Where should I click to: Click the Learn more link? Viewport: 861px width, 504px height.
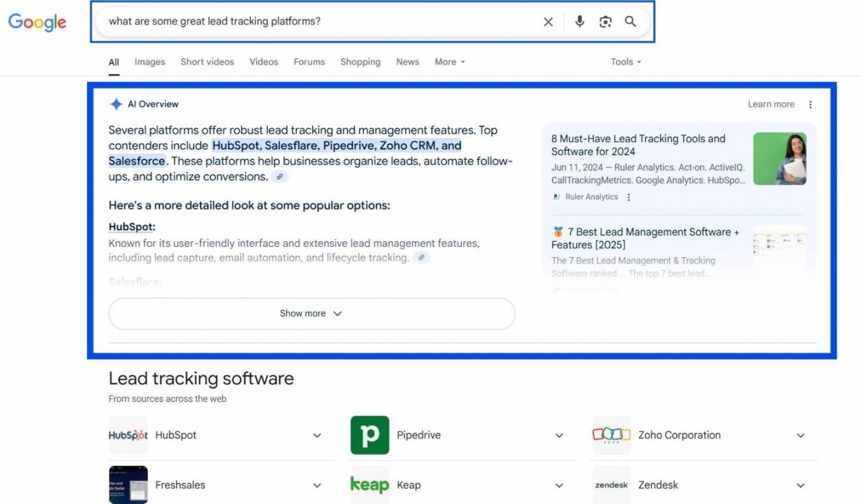771,104
